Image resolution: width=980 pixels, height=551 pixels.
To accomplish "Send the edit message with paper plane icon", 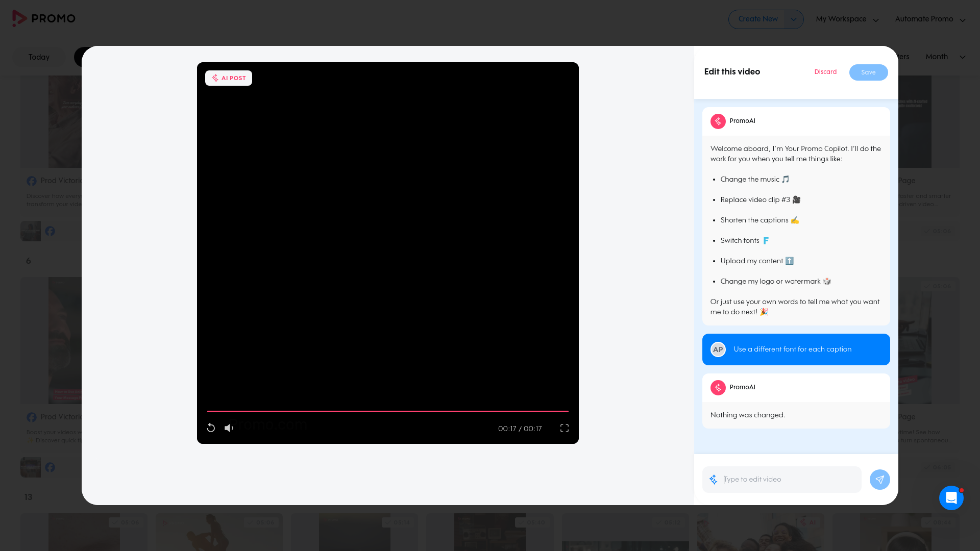I will [880, 480].
